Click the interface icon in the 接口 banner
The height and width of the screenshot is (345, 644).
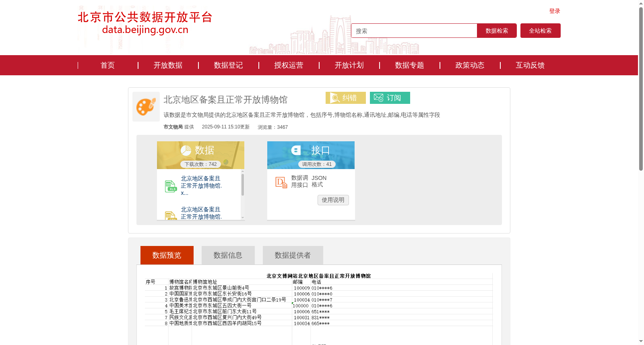(296, 151)
